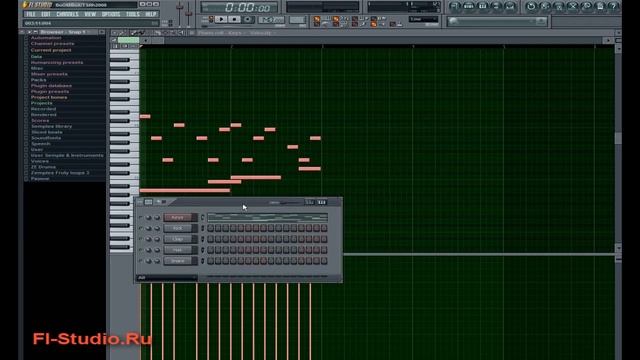The width and height of the screenshot is (640, 360).
Task: Mute the Hat channel via green LED
Action: coord(140,250)
